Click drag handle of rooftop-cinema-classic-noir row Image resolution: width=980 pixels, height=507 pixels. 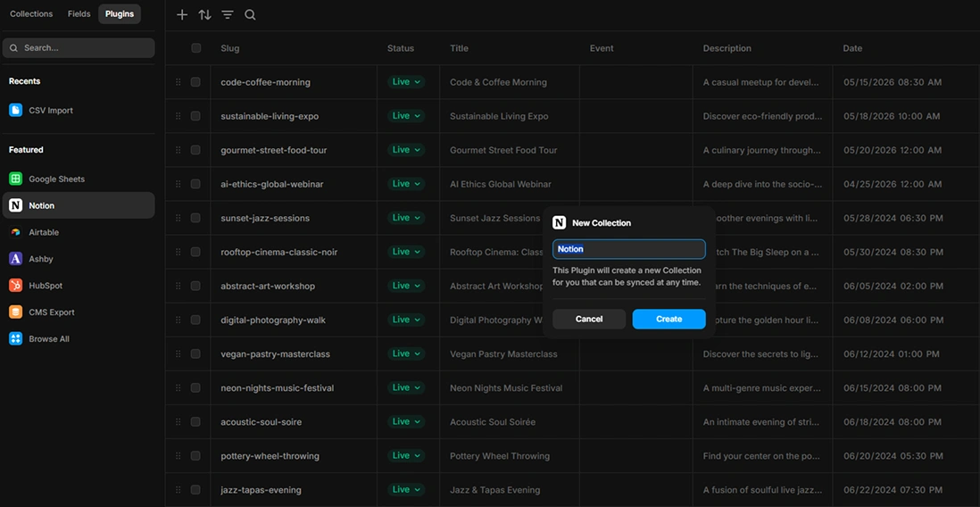coord(179,252)
